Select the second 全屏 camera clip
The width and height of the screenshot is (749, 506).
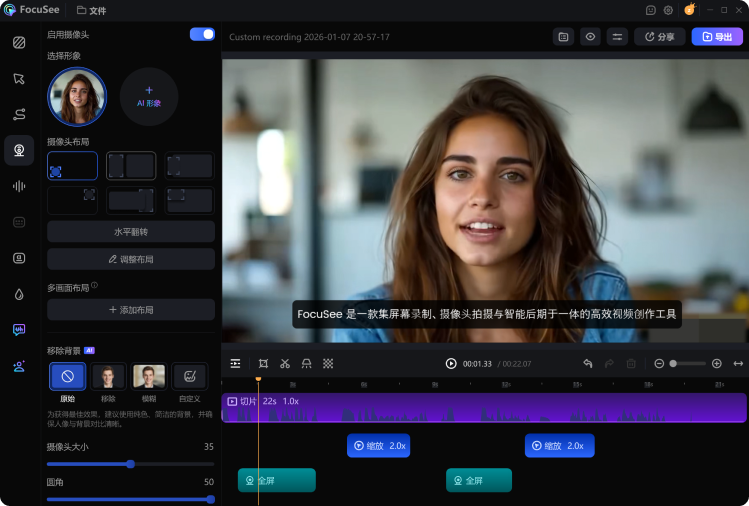click(x=479, y=480)
